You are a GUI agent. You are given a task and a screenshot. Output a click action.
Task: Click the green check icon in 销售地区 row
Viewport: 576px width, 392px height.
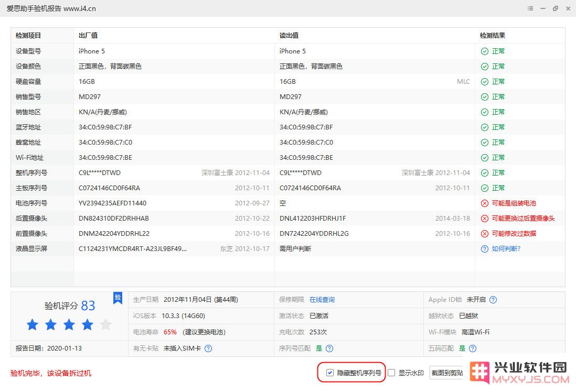(485, 112)
